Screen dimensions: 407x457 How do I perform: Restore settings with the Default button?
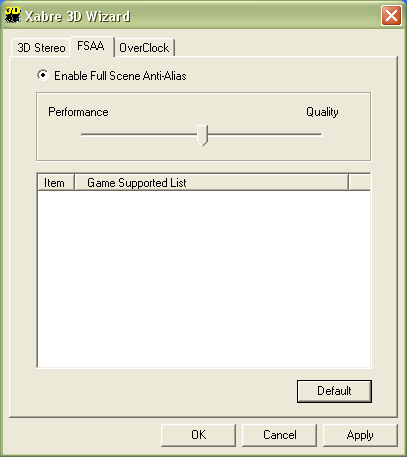pyautogui.click(x=334, y=391)
